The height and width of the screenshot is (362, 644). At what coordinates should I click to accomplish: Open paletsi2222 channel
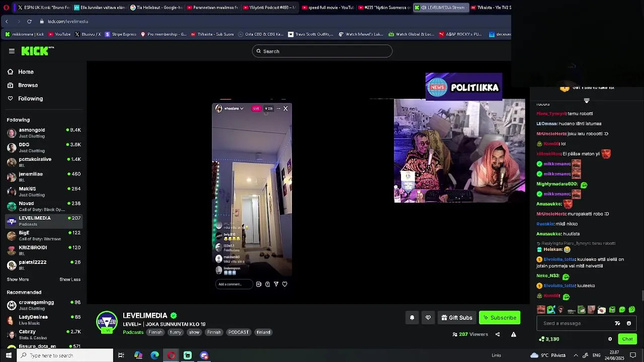point(44,264)
